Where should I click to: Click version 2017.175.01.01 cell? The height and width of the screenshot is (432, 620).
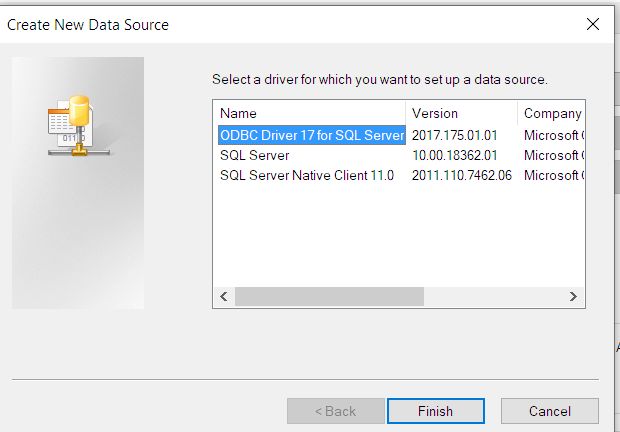454,136
